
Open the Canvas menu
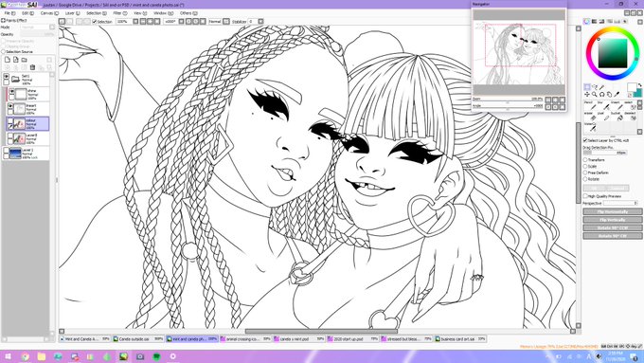[49, 13]
